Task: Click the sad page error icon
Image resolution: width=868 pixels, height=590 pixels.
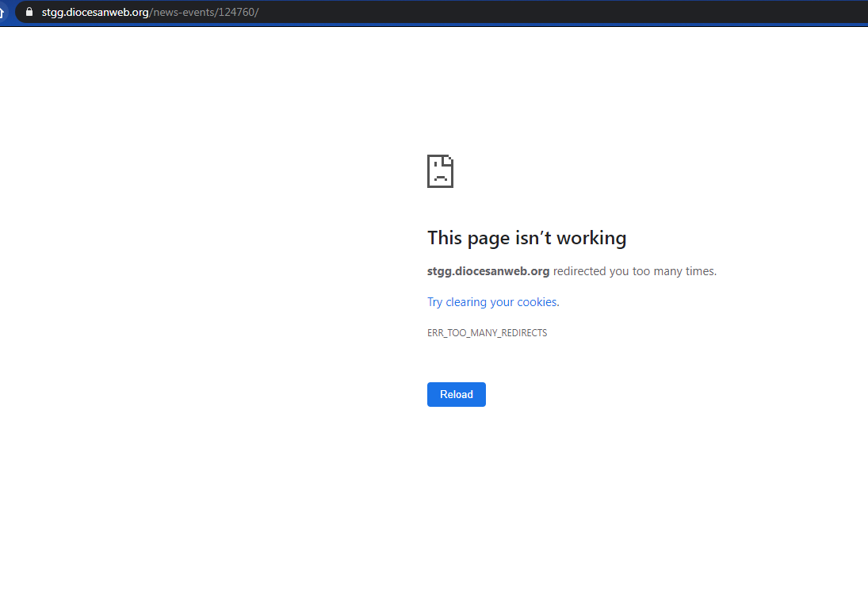Action: pos(440,171)
